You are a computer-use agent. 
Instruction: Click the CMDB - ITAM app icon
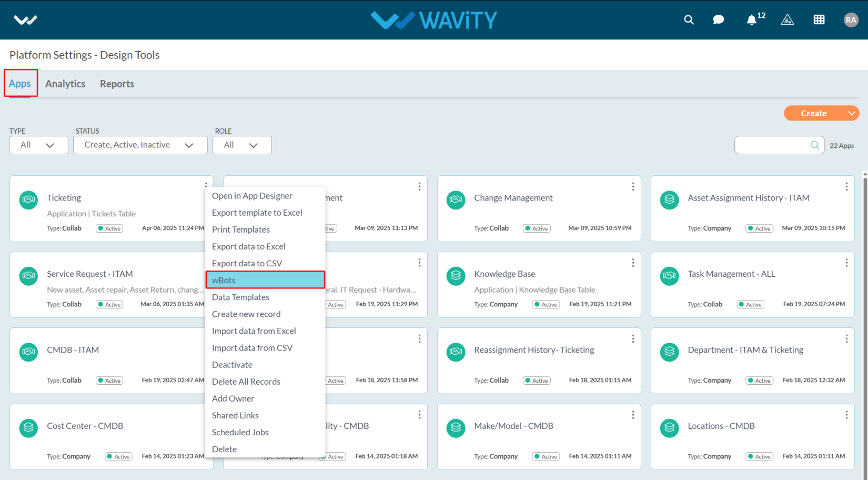tap(29, 352)
